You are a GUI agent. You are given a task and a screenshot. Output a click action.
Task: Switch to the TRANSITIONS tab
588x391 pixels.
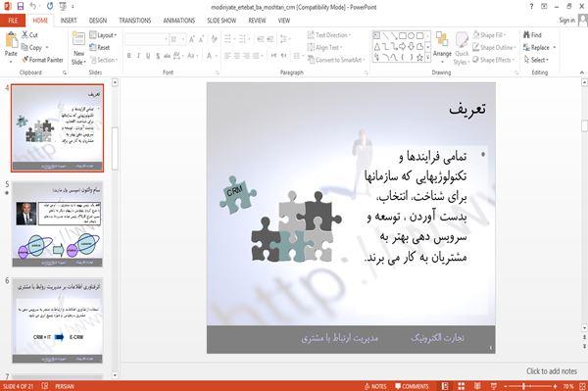click(x=135, y=21)
